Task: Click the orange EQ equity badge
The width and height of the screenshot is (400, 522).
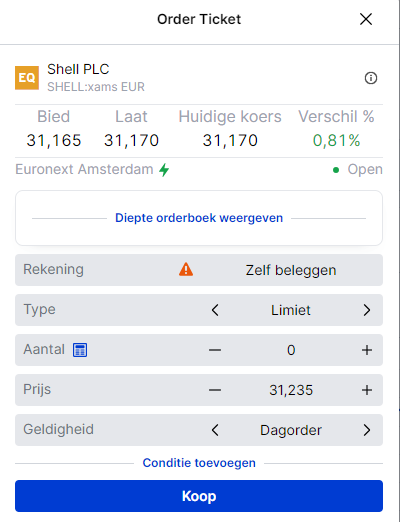Action: point(27,78)
